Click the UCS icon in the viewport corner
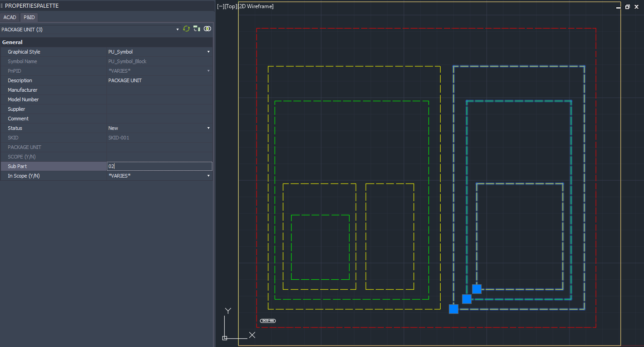Screen dimensions: 644x347 [239, 324]
